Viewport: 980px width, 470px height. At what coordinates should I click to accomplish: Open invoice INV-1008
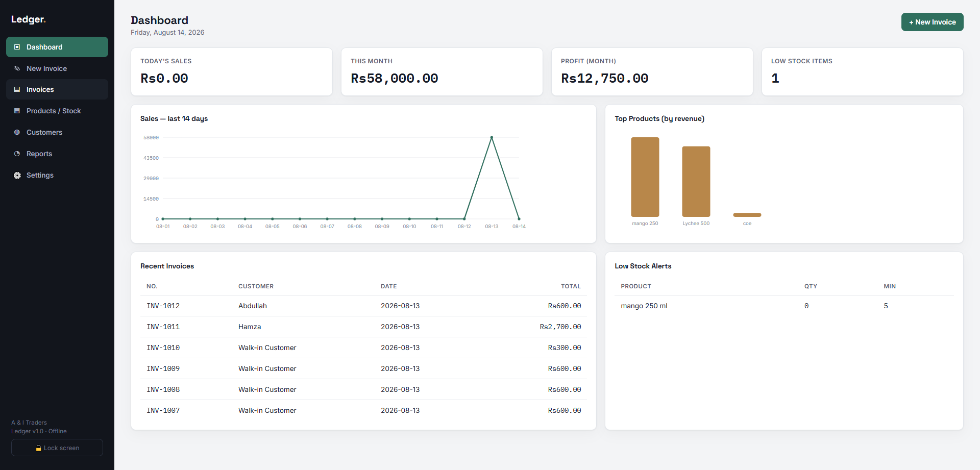point(163,389)
